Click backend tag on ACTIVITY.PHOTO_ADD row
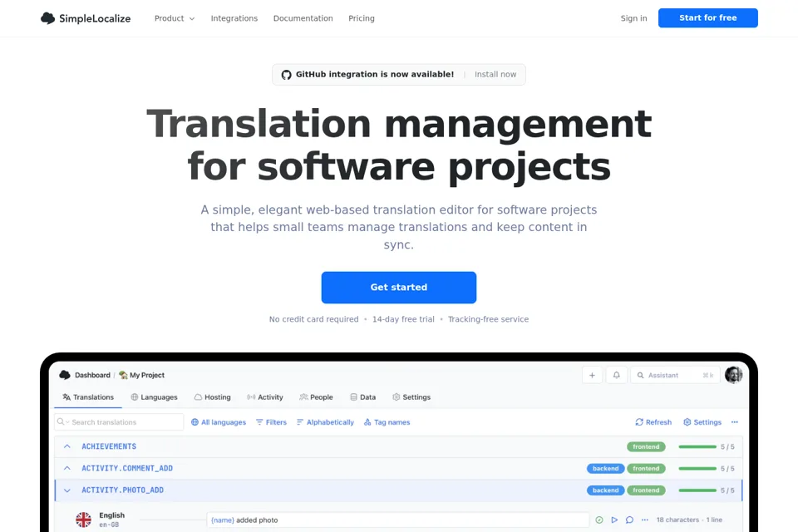The image size is (798, 532). click(x=605, y=490)
